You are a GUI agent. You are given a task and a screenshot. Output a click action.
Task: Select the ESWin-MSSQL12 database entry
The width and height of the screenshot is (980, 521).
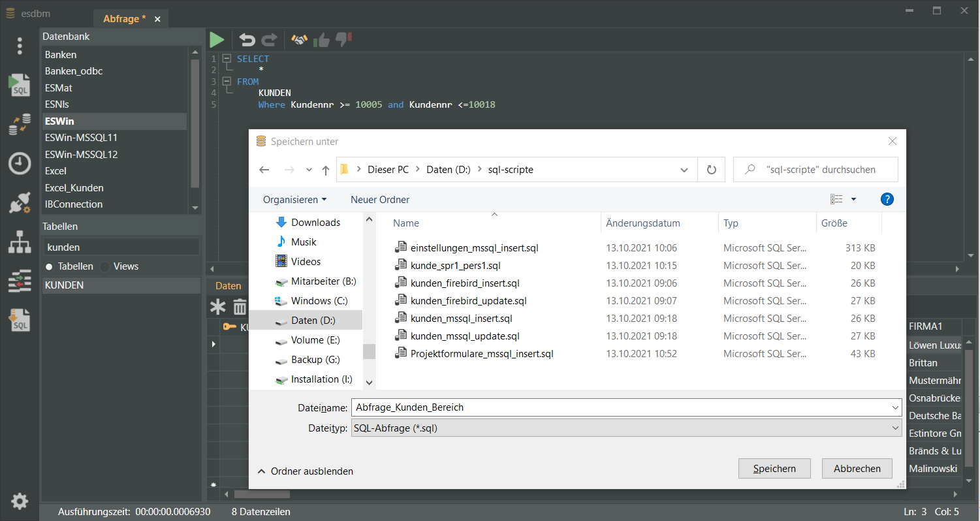[x=114, y=155]
